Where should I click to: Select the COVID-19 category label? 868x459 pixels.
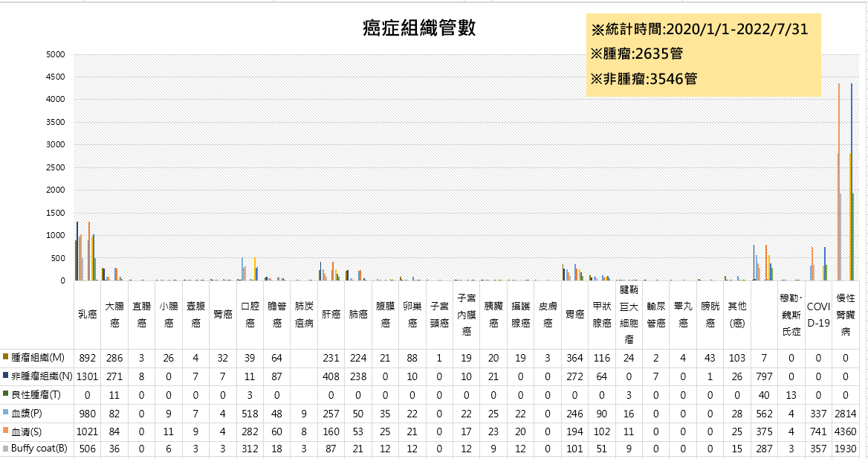pyautogui.click(x=818, y=315)
